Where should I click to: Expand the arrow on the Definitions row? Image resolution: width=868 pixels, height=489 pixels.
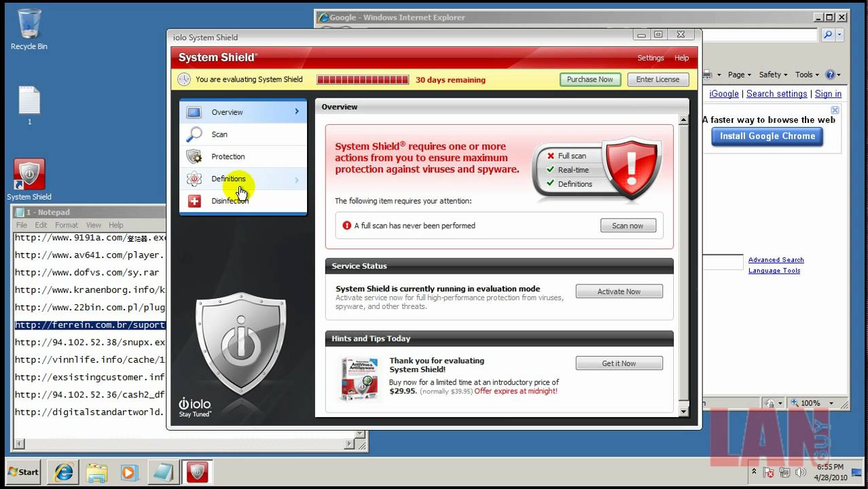click(x=297, y=180)
